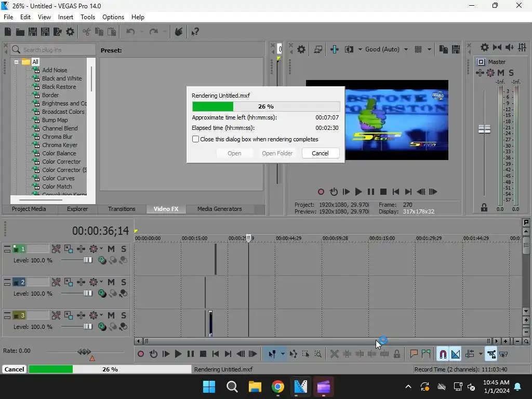Click Record button in timeline transport

tap(141, 354)
